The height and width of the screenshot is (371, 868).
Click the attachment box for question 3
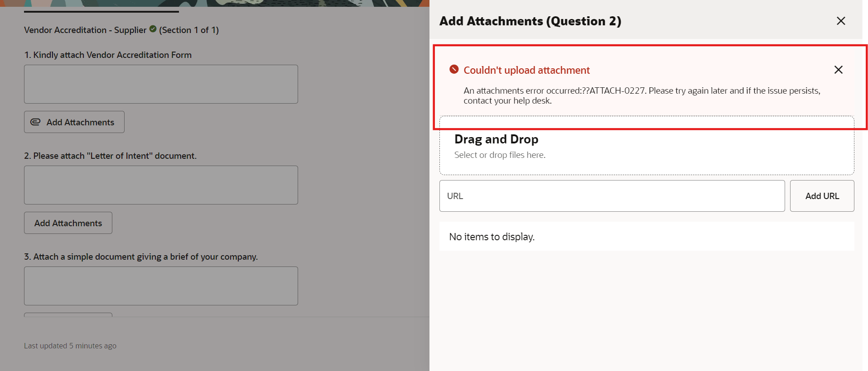[x=161, y=285]
